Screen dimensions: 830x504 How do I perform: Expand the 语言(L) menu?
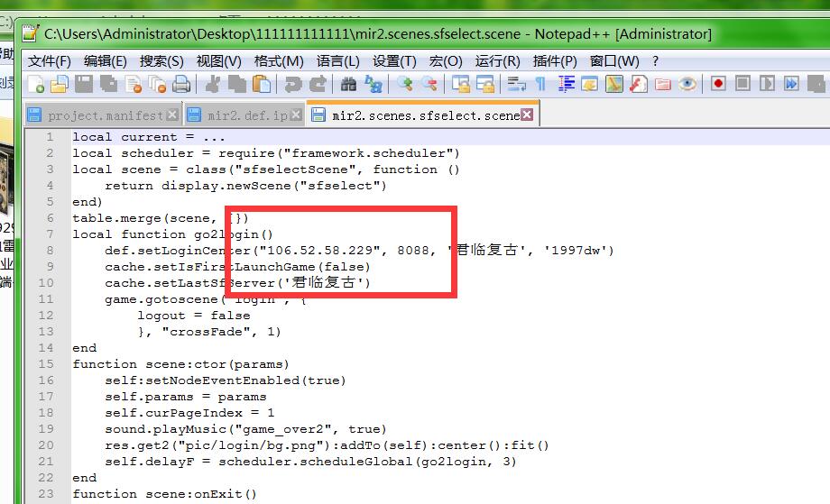337,60
